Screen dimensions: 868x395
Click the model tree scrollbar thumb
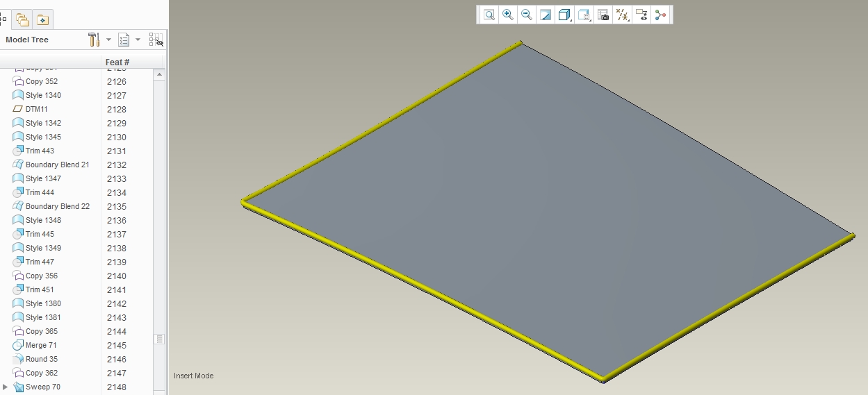pyautogui.click(x=159, y=339)
